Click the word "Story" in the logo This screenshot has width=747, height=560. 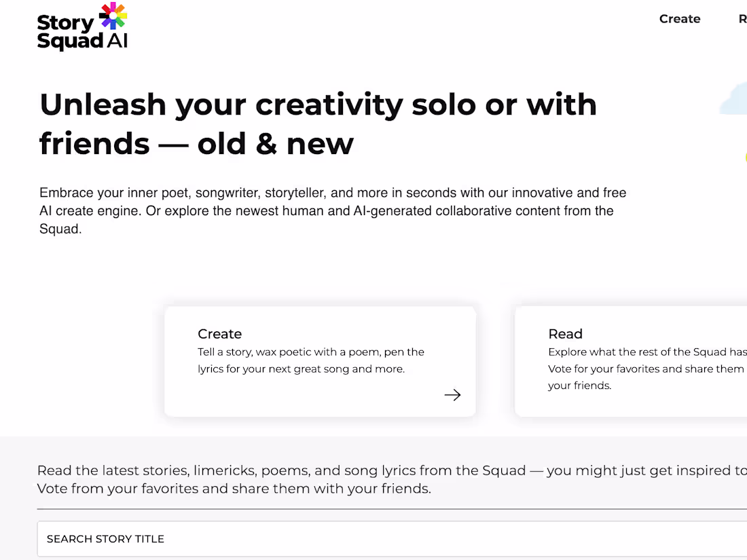[65, 22]
